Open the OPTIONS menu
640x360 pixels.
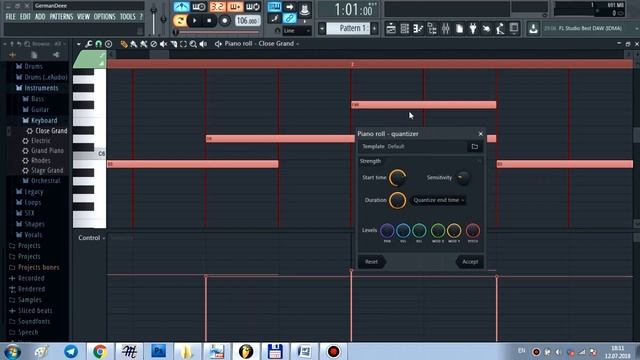click(105, 17)
